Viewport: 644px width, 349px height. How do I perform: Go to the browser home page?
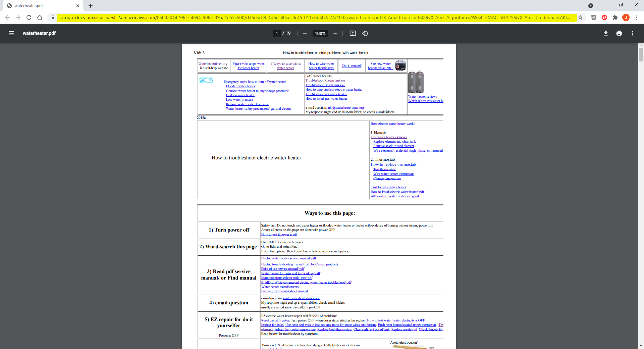click(x=40, y=17)
